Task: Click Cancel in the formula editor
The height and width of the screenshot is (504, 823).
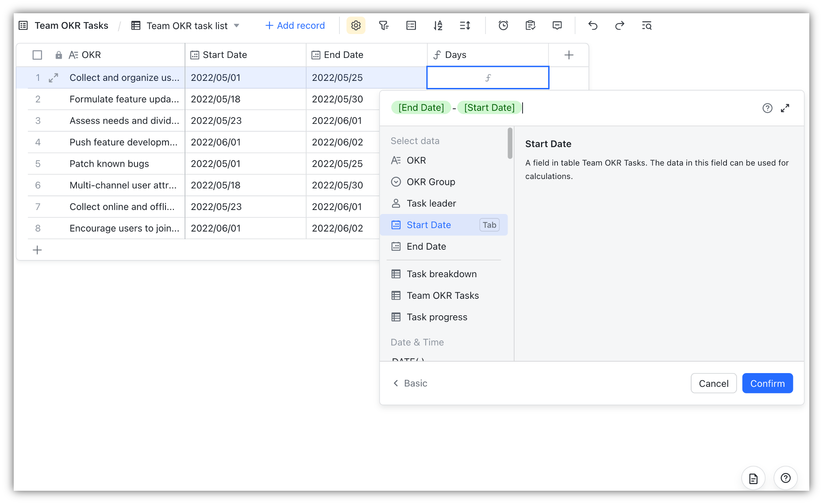Action: (x=713, y=383)
